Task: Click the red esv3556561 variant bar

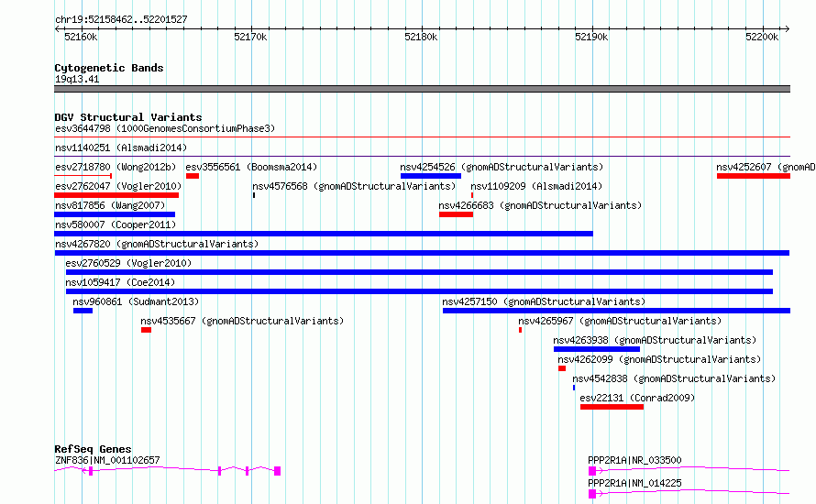Action: [x=193, y=176]
